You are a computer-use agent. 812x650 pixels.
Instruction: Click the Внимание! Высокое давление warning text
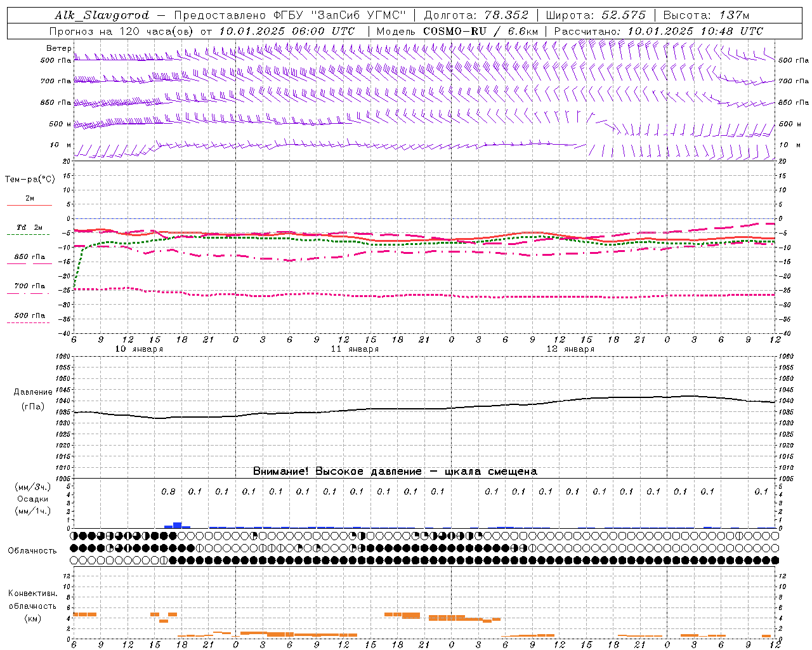pyautogui.click(x=395, y=472)
